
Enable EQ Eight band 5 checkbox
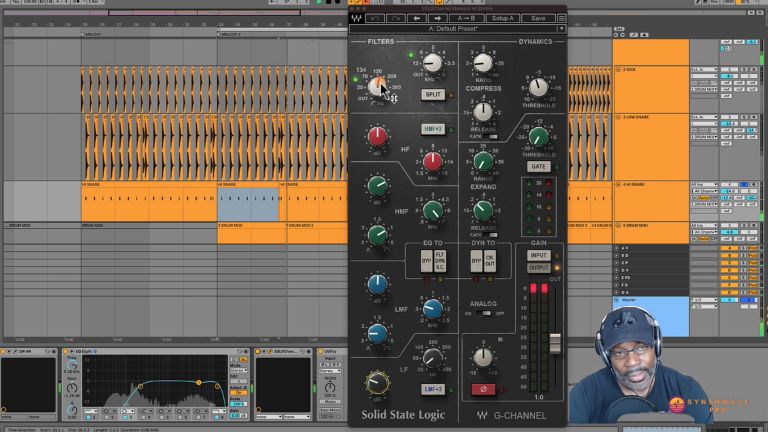click(161, 417)
